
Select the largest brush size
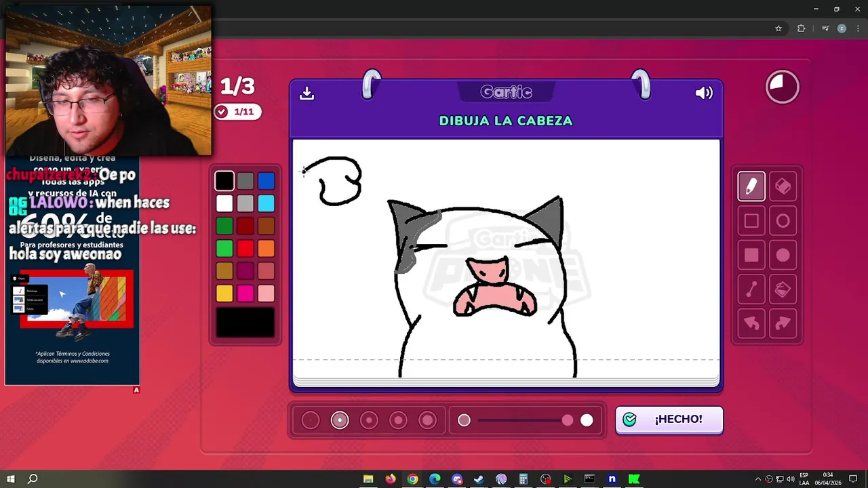tap(428, 420)
